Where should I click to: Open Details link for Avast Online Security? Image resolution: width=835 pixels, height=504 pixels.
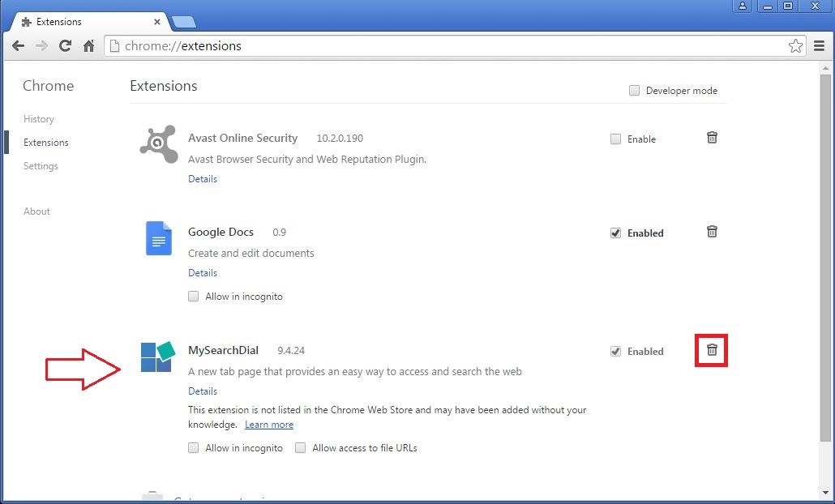(x=203, y=179)
